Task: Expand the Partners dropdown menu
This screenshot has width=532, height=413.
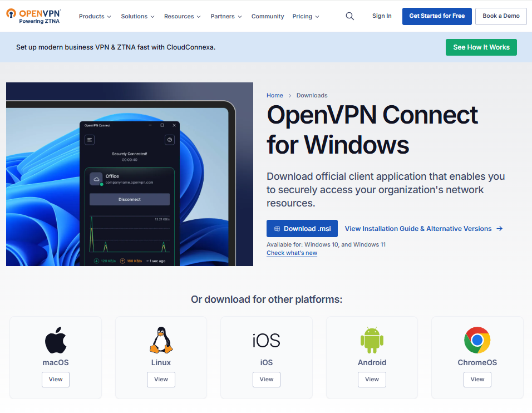Action: (226, 16)
